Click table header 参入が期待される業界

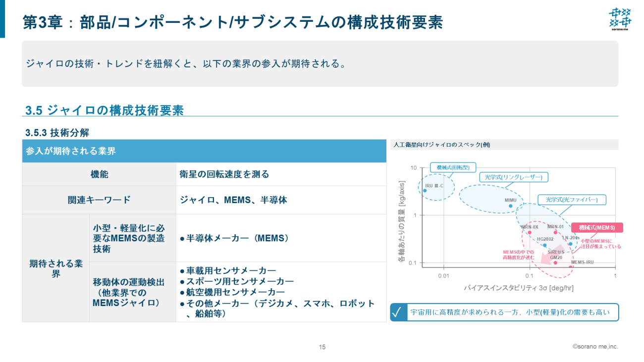(204, 151)
